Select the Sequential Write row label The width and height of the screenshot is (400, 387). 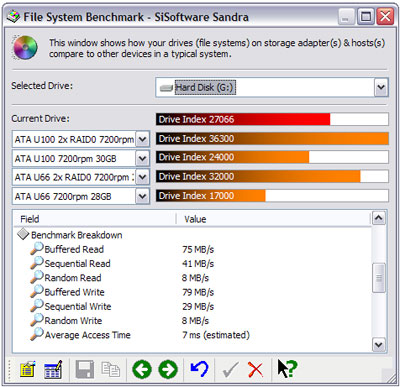click(78, 307)
